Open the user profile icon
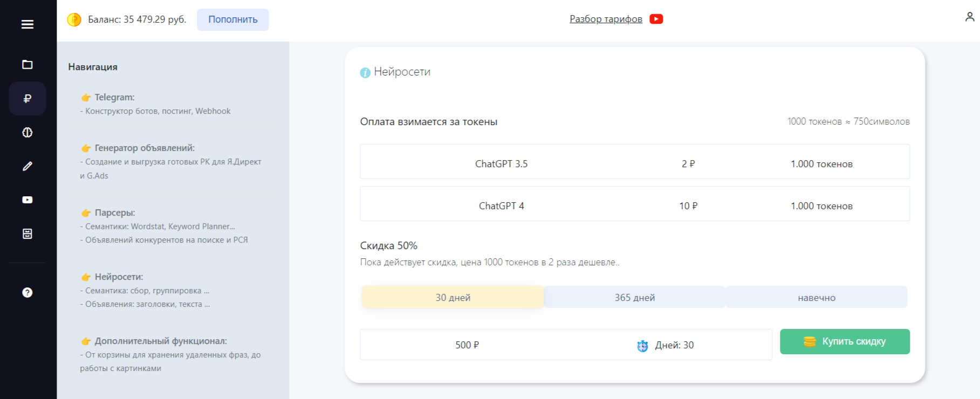 click(x=970, y=17)
